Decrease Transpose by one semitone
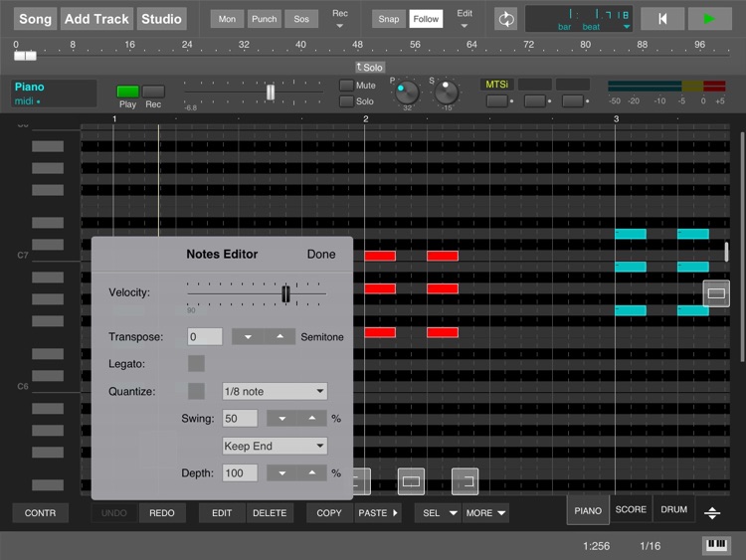Image resolution: width=746 pixels, height=560 pixels. pos(248,337)
